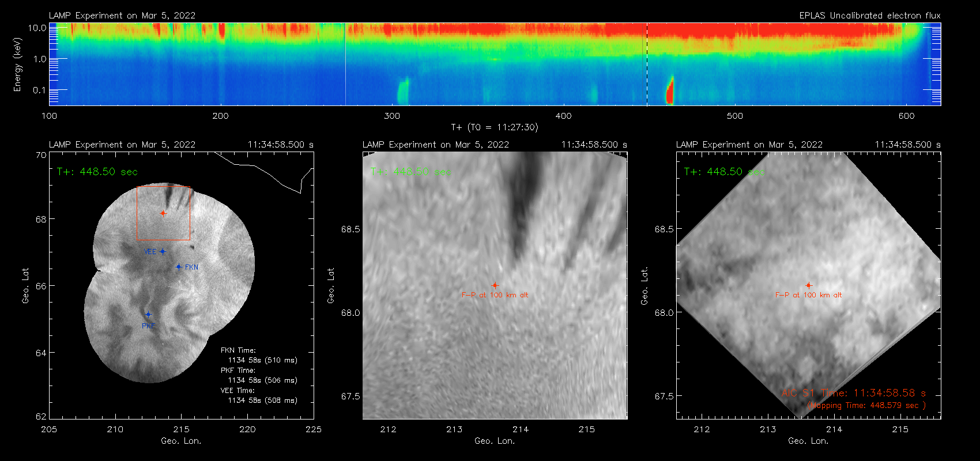Viewport: 980px width, 461px height.
Task: Click the '0.1' energy tick label
Action: pos(39,90)
